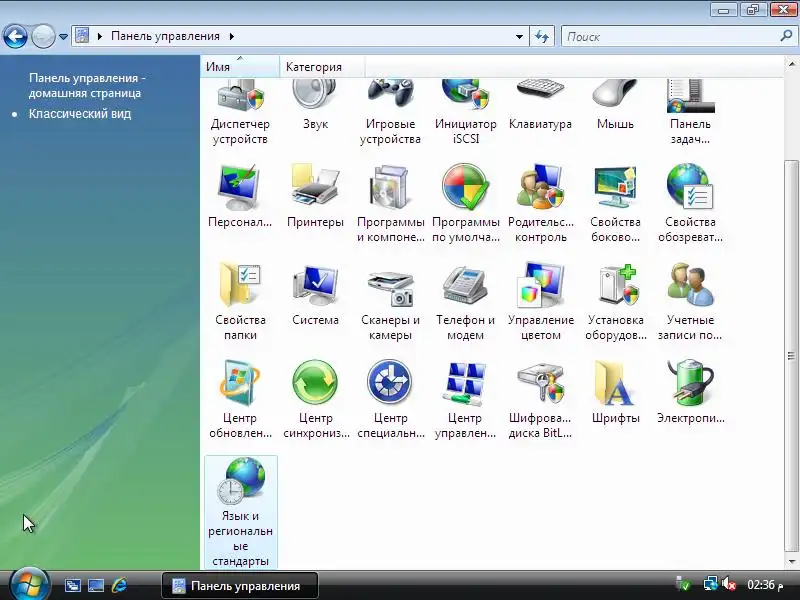800x600 pixels.
Task: Click the 02:36 taskbar clock
Action: click(x=765, y=584)
